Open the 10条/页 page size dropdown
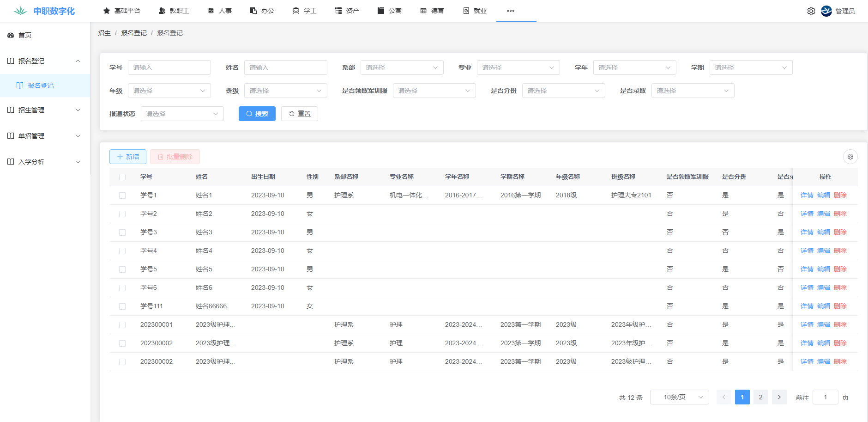This screenshot has width=868, height=422. [679, 397]
